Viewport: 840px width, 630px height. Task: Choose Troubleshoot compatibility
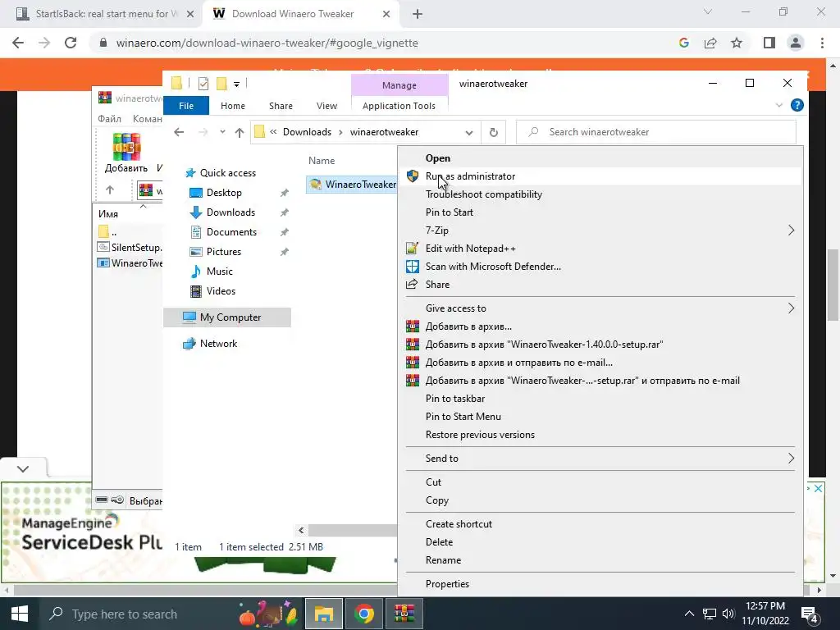click(600, 194)
